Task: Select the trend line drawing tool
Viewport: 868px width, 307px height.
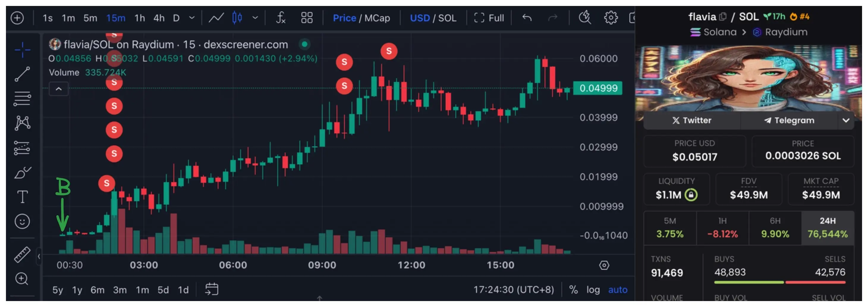Action: tap(22, 74)
